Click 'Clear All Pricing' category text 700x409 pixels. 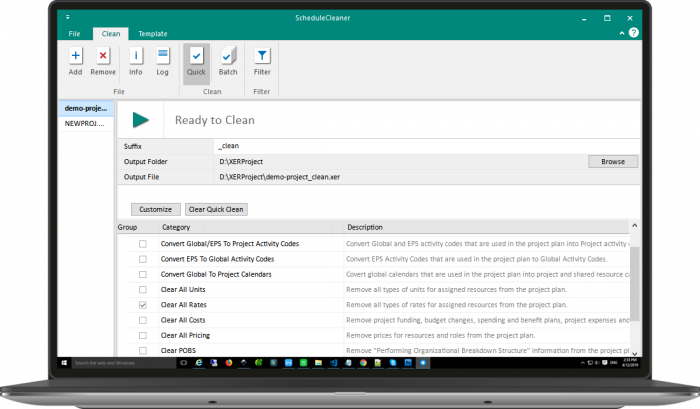pos(185,335)
